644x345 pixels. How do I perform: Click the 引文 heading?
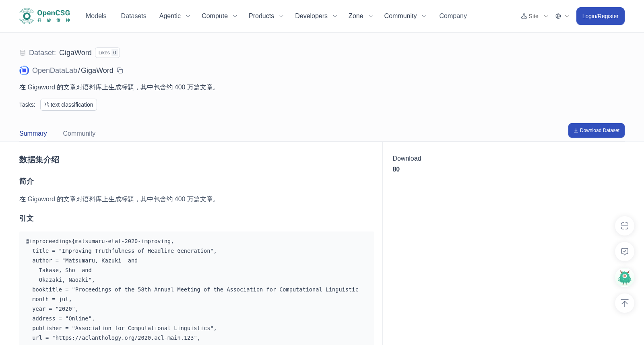(27, 219)
